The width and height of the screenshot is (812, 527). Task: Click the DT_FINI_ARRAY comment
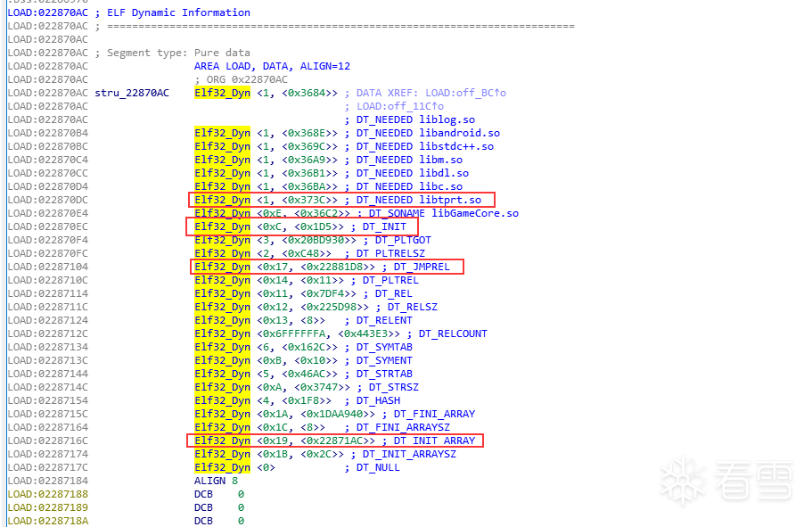pos(434,414)
